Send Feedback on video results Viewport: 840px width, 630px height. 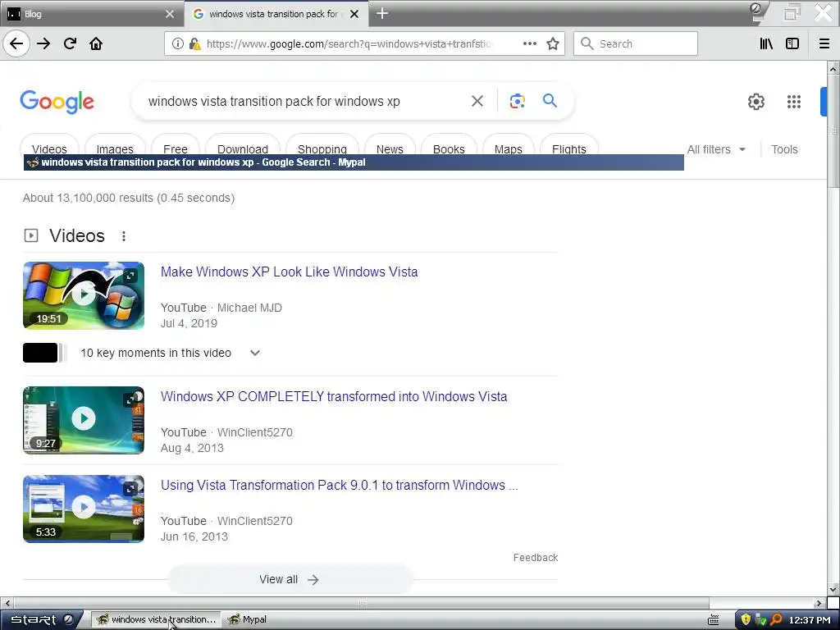point(535,558)
